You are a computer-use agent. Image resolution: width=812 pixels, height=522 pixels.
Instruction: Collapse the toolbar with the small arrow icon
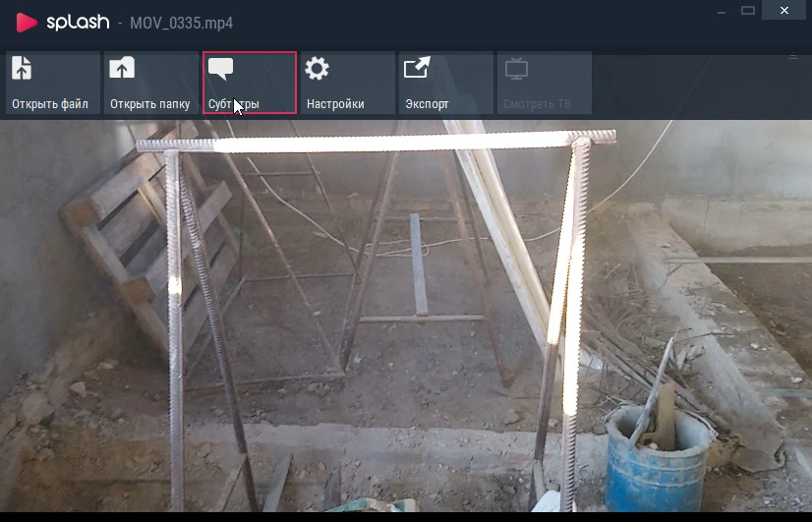point(793,55)
